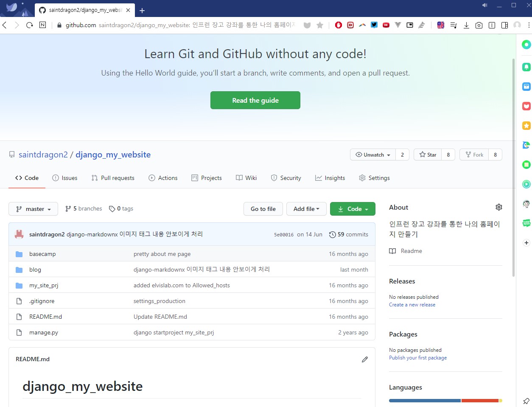Screen dimensions: 532x407
Task: Click the Go to file button
Action: (x=263, y=209)
